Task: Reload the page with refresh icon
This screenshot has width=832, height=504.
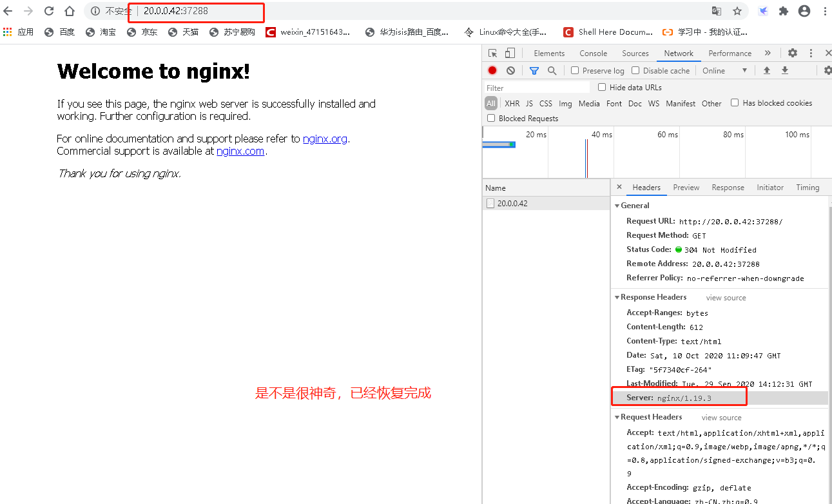Action: pos(49,11)
